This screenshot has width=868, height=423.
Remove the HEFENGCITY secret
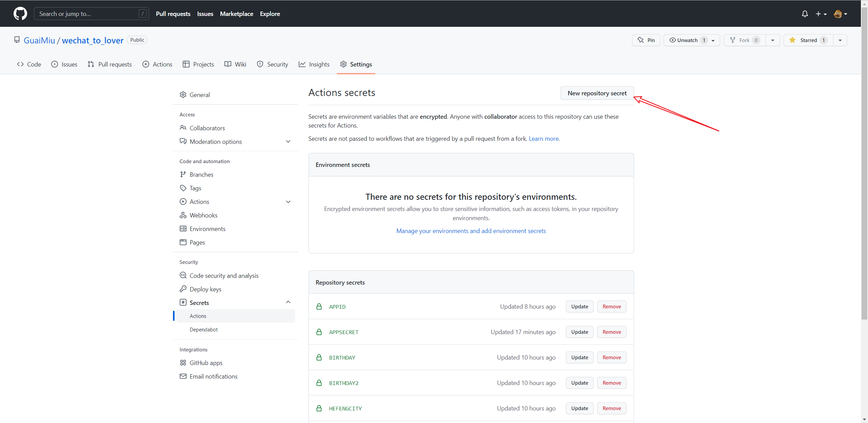[612, 408]
